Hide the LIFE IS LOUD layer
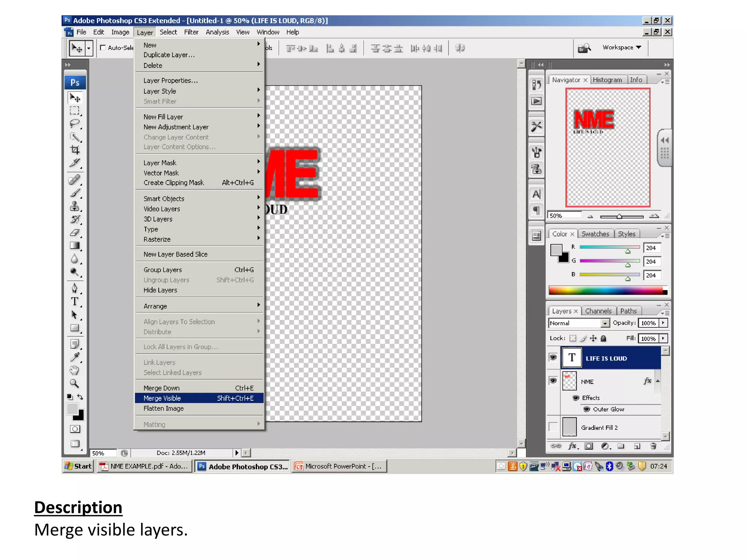This screenshot has height=560, width=747. click(553, 357)
